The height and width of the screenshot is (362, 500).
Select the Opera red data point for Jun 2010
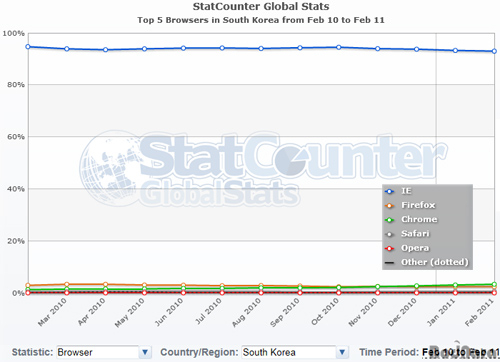click(x=183, y=293)
